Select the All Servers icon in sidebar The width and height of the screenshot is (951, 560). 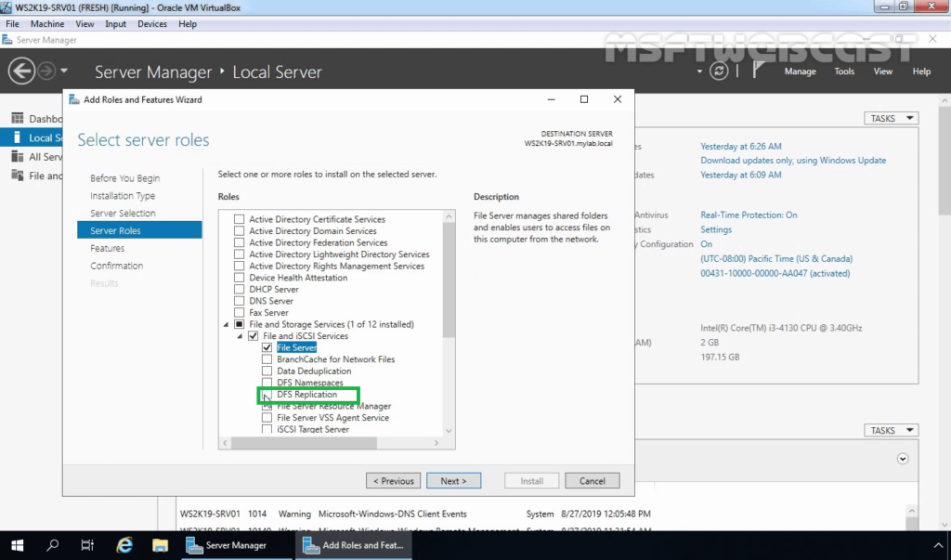(x=18, y=157)
